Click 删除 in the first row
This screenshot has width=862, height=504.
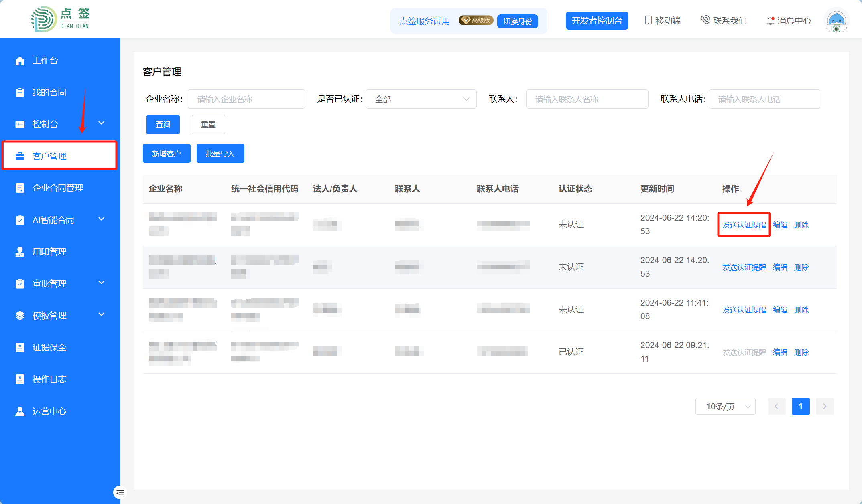point(801,225)
